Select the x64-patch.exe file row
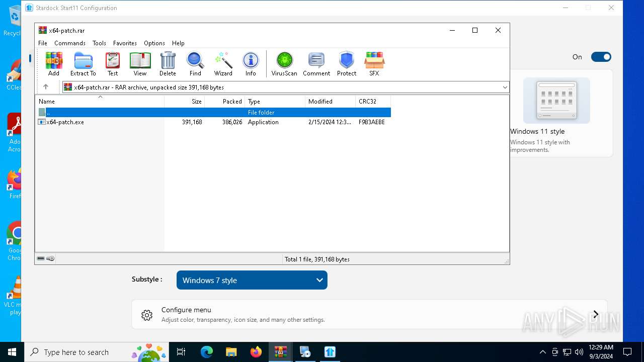 tap(213, 122)
